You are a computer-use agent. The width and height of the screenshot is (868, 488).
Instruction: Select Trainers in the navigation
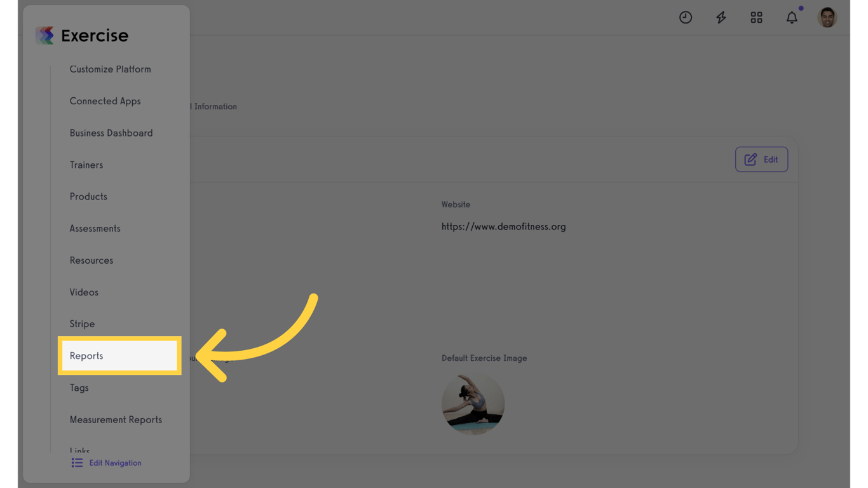(x=86, y=165)
